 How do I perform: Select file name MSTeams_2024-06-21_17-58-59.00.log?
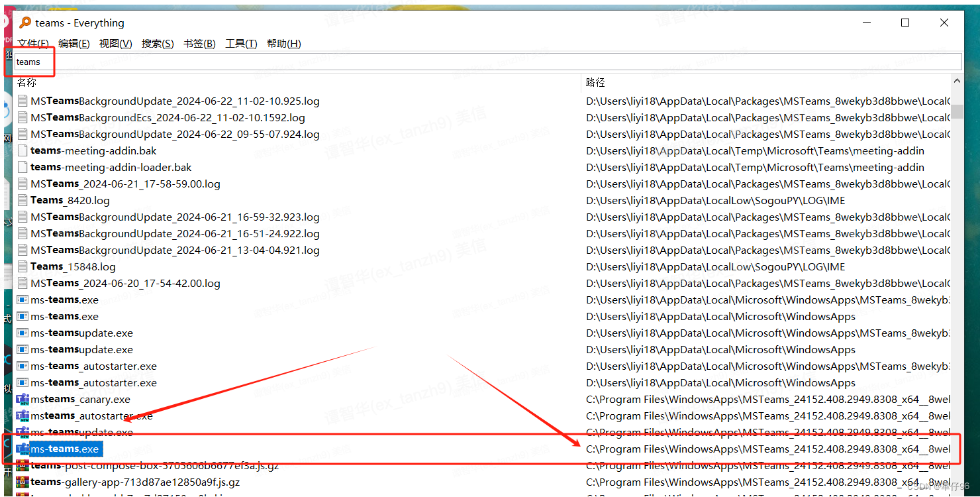(125, 184)
